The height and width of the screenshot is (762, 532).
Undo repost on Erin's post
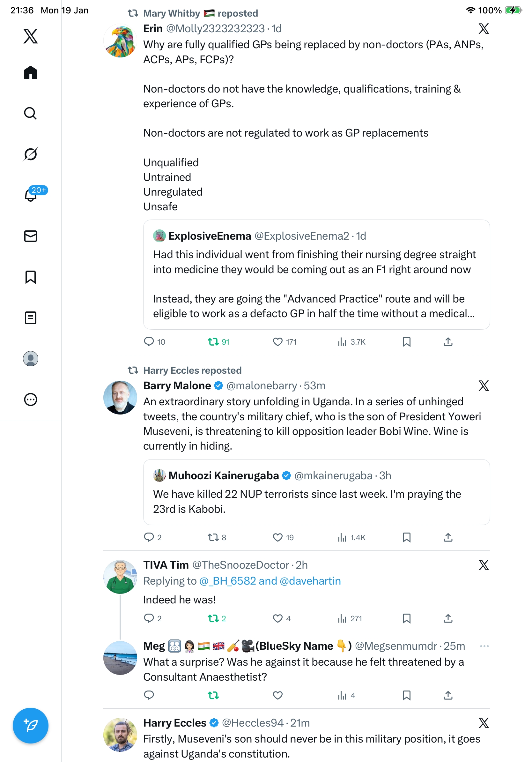pos(213,341)
